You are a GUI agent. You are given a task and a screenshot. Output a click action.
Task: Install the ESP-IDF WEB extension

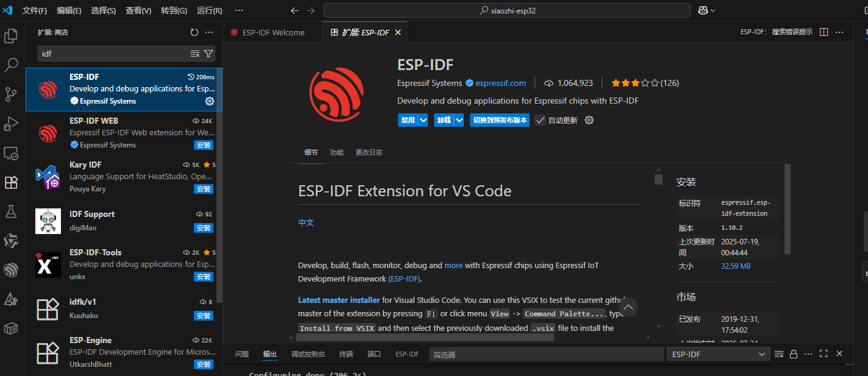click(204, 145)
